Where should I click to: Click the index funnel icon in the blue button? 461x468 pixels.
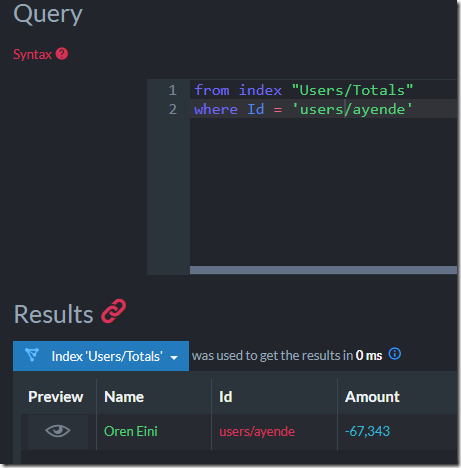coord(32,355)
